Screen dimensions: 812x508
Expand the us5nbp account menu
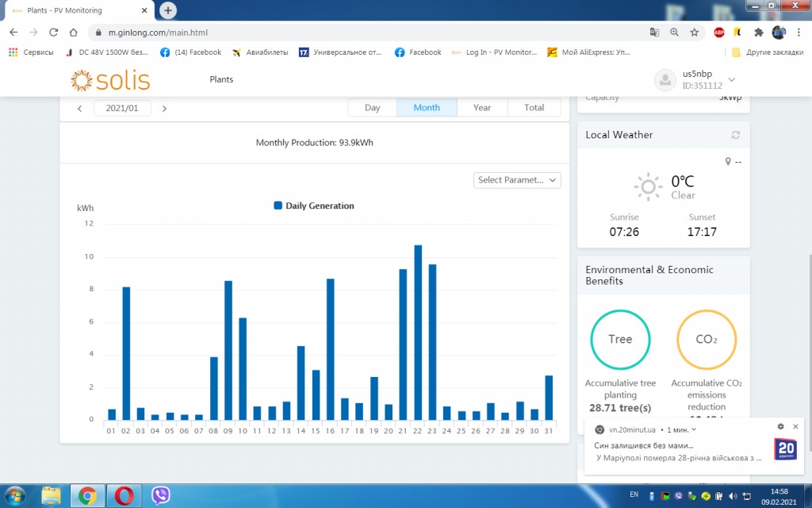click(731, 79)
